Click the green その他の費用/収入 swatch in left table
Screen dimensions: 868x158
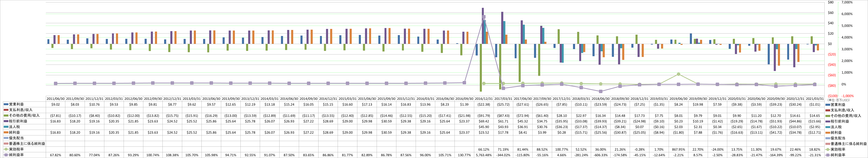[x=6, y=116]
